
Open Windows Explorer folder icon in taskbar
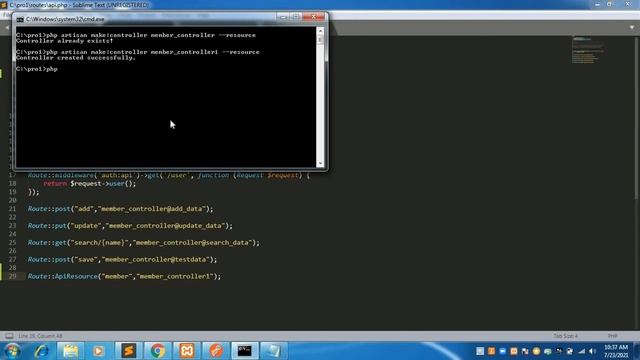(70, 351)
